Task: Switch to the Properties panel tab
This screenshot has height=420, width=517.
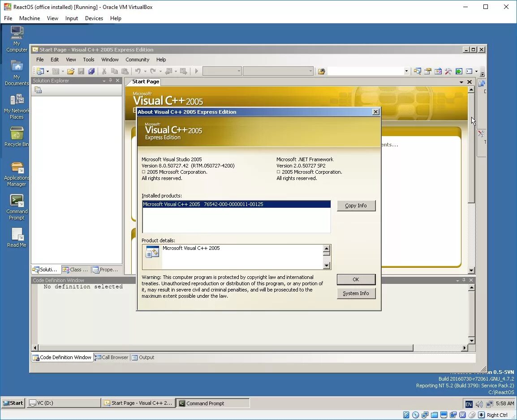Action: click(105, 270)
